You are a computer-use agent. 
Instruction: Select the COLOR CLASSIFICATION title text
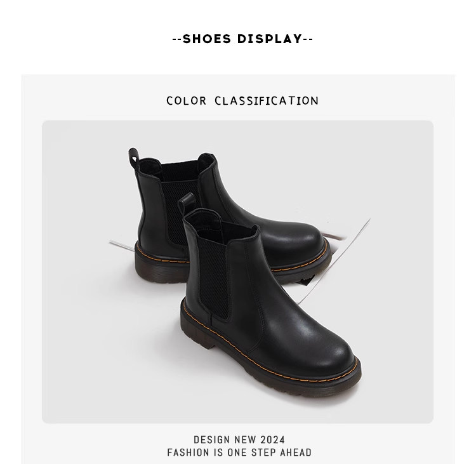pos(242,101)
